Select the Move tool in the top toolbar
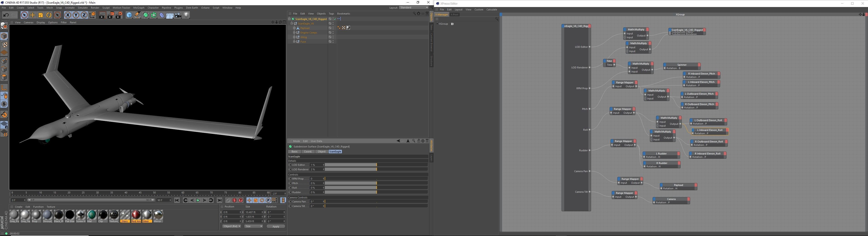868x236 pixels. (x=33, y=15)
